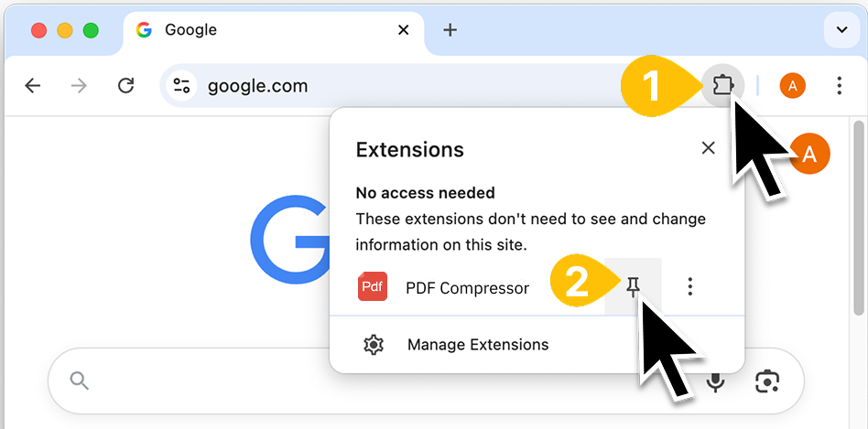This screenshot has height=429, width=868.
Task: Click the Manage Extensions gear icon
Action: tap(373, 345)
